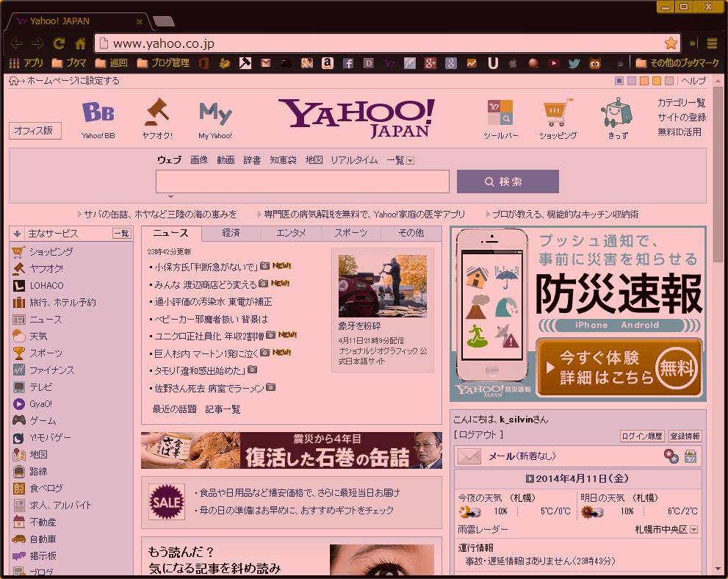Select the purple page theme swatch
The width and height of the screenshot is (728, 579).
pos(631,81)
